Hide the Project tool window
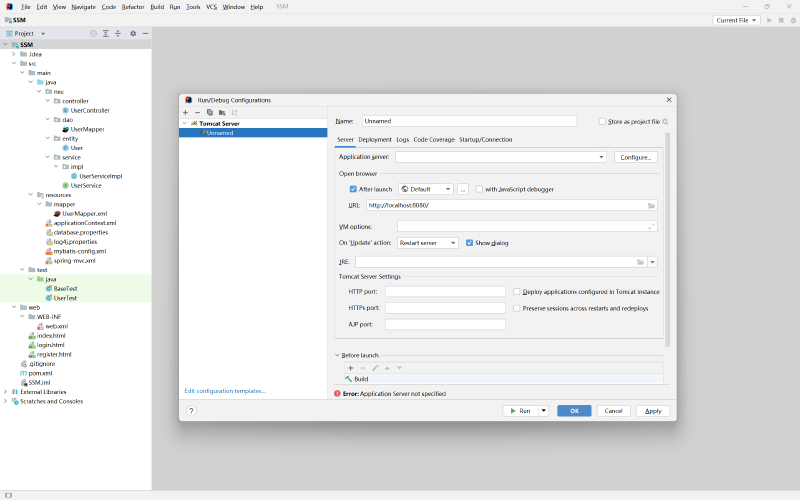Image resolution: width=800 pixels, height=500 pixels. pyautogui.click(x=145, y=33)
